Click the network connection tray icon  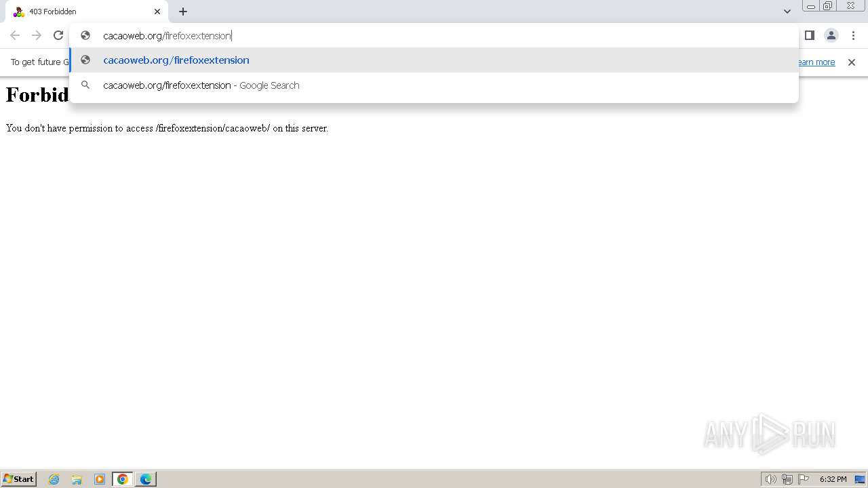(x=787, y=479)
